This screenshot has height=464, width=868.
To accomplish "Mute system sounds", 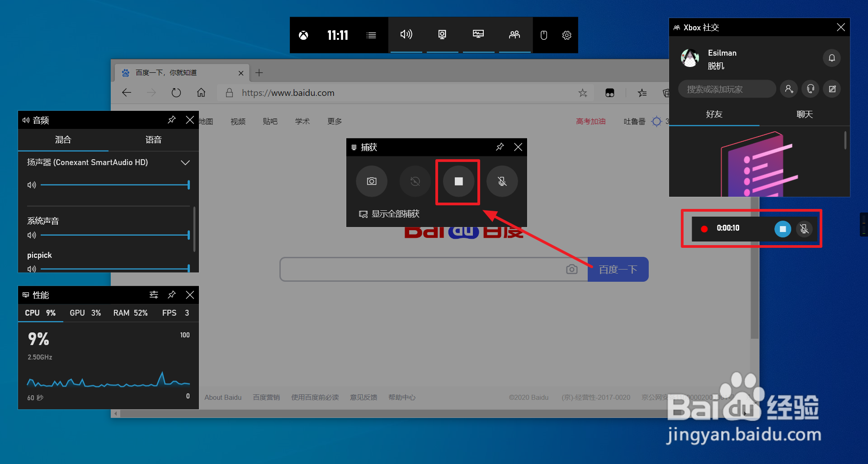I will pyautogui.click(x=32, y=235).
